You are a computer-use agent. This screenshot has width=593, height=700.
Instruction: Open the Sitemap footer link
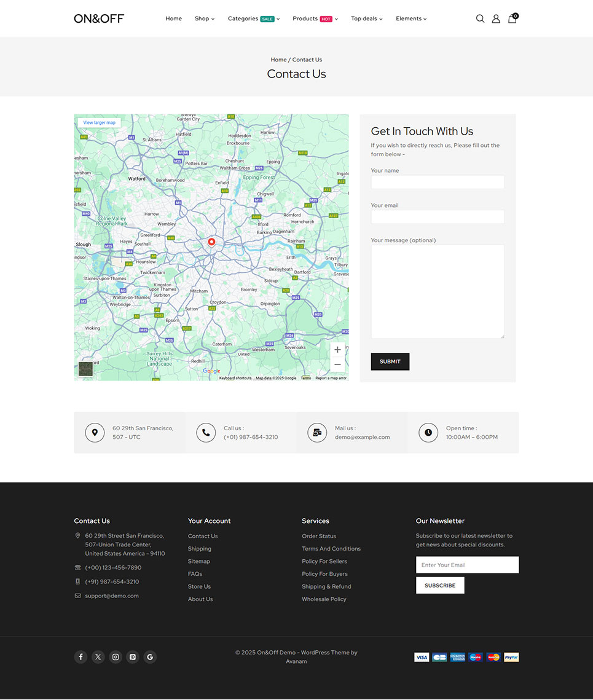[198, 561]
